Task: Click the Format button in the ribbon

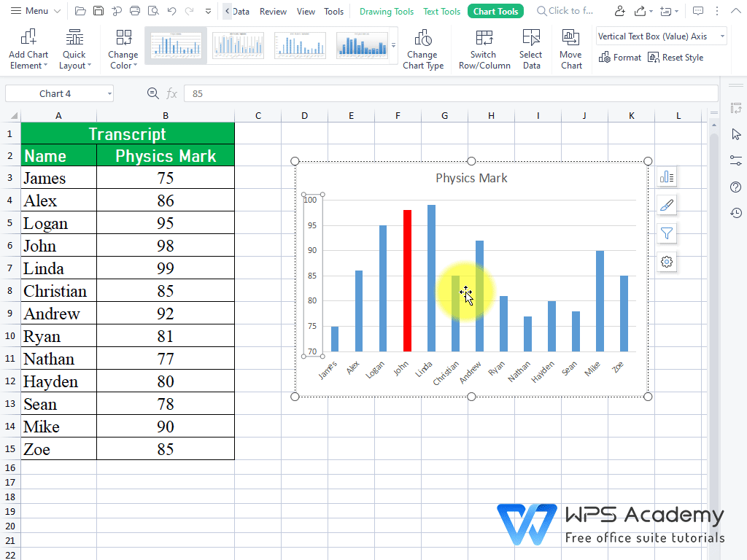Action: pyautogui.click(x=620, y=57)
